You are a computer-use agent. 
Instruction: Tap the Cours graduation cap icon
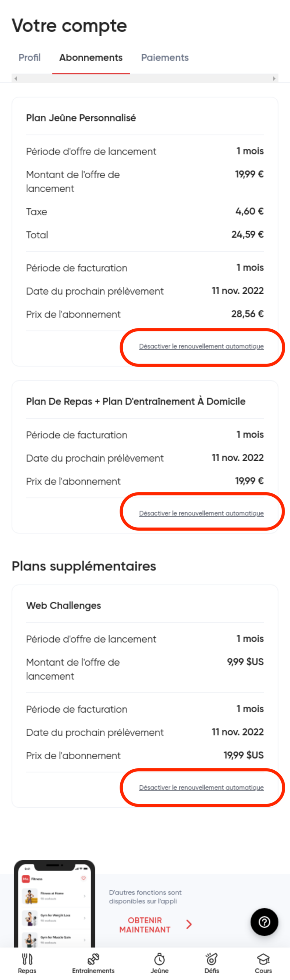point(263,959)
